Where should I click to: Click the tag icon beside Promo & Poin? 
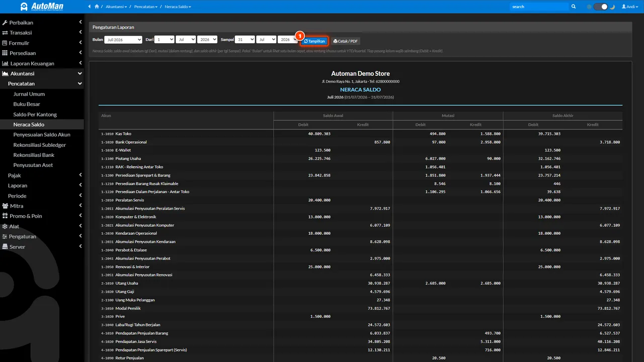click(5, 216)
